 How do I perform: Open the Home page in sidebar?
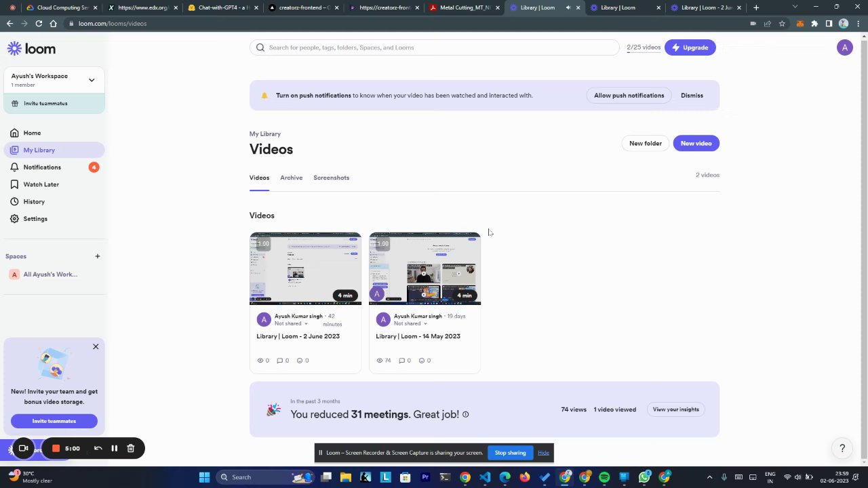54,133
